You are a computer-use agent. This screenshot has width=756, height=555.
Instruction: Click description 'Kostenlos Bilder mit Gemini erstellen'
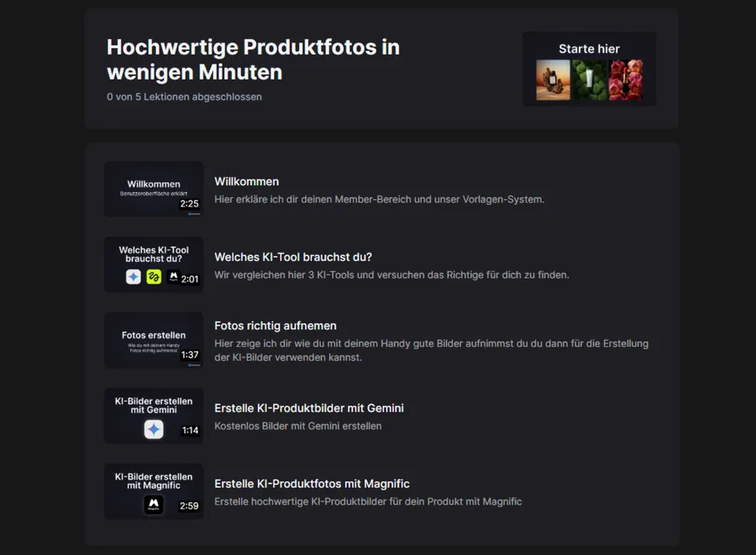(298, 427)
